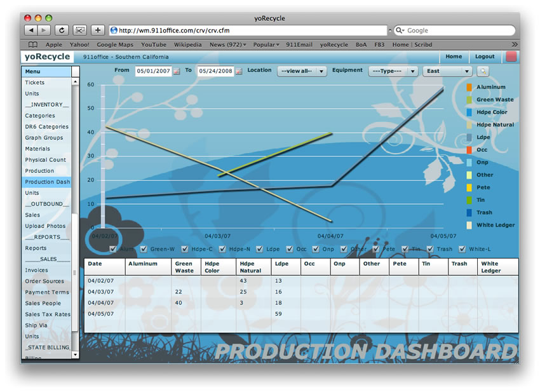Click the To date input field
Image resolution: width=540 pixels, height=392 pixels.
click(215, 71)
